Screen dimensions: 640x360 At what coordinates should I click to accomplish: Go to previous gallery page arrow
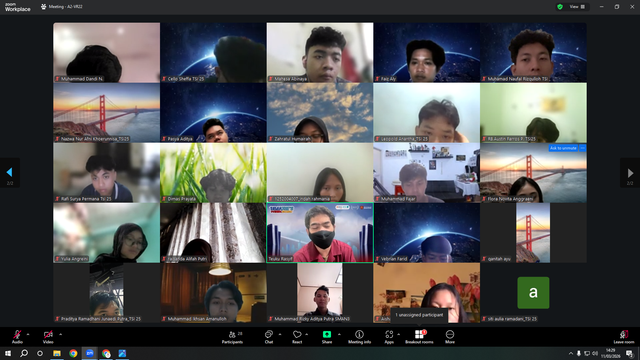point(10,173)
